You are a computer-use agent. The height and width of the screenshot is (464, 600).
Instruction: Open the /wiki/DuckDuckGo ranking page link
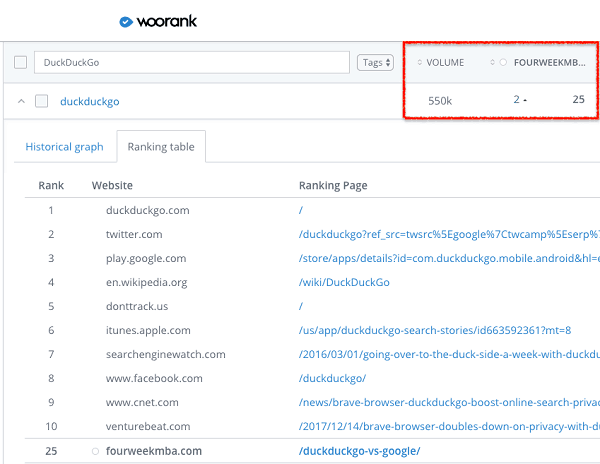[344, 282]
